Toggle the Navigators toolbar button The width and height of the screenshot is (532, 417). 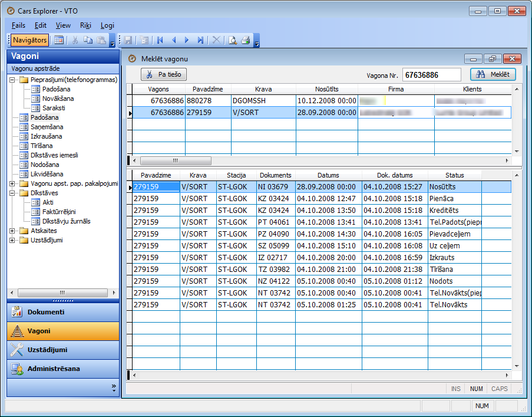pyautogui.click(x=30, y=40)
